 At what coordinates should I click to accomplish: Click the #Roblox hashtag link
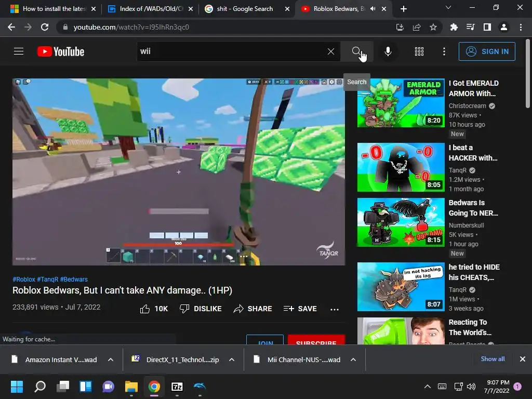(x=24, y=279)
